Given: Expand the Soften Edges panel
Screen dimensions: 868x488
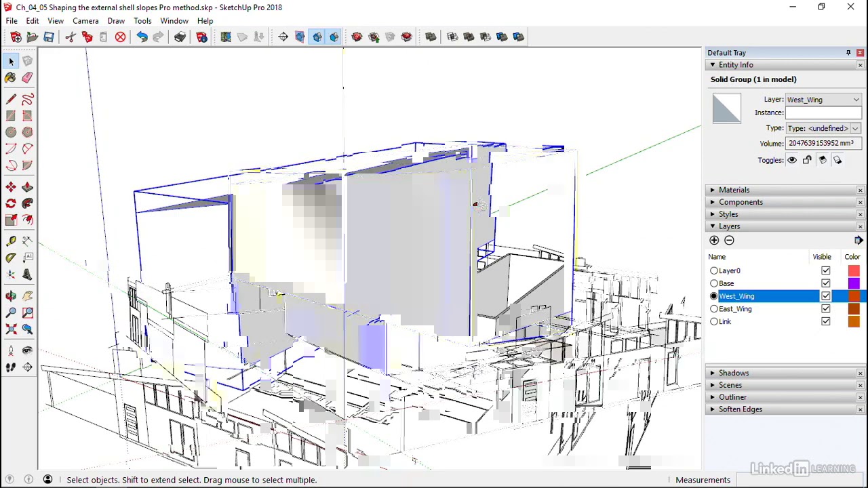Looking at the screenshot, I should coord(712,409).
